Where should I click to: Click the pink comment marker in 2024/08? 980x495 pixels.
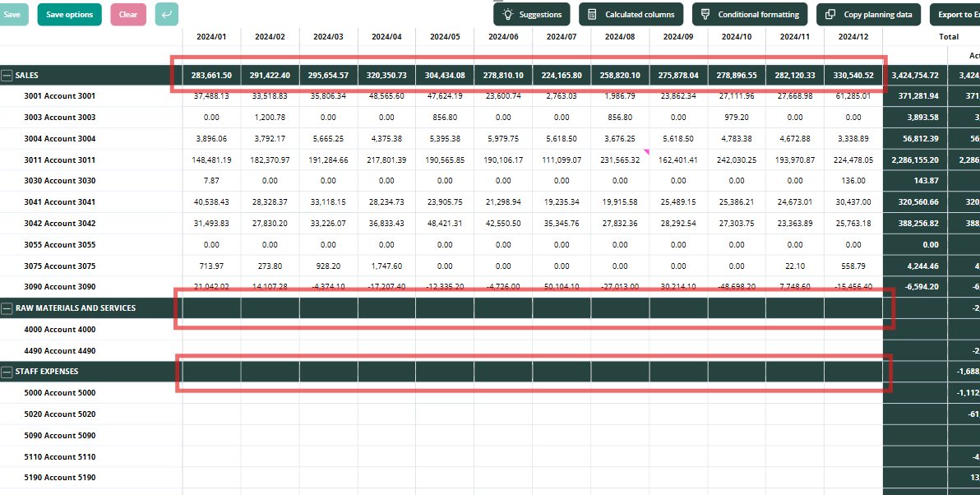point(646,152)
